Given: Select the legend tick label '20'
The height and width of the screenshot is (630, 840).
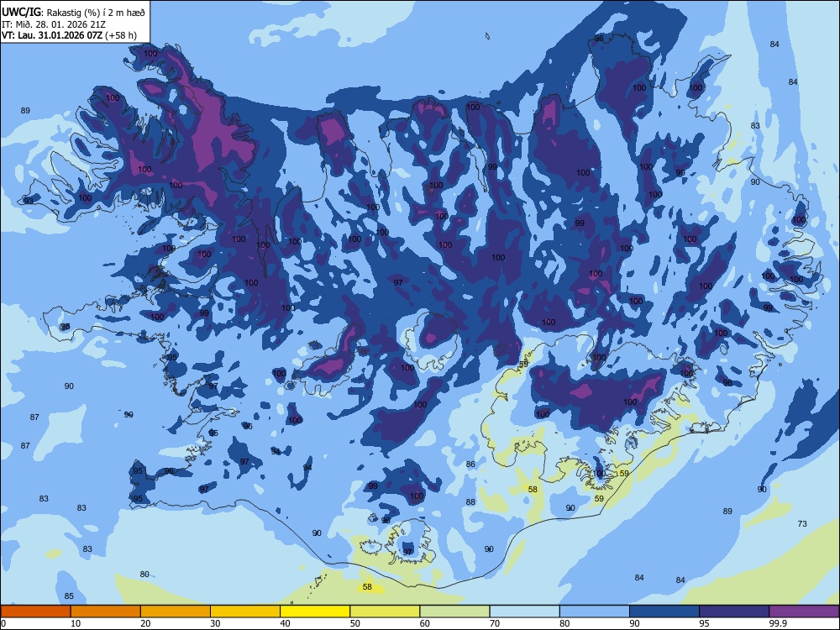Looking at the screenshot, I should [x=145, y=623].
